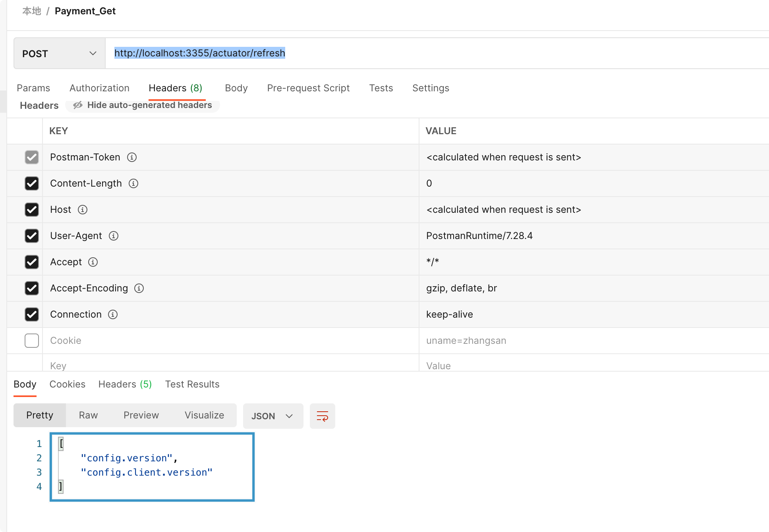769x532 pixels.
Task: Click info icon beside Connection header
Action: pos(113,314)
